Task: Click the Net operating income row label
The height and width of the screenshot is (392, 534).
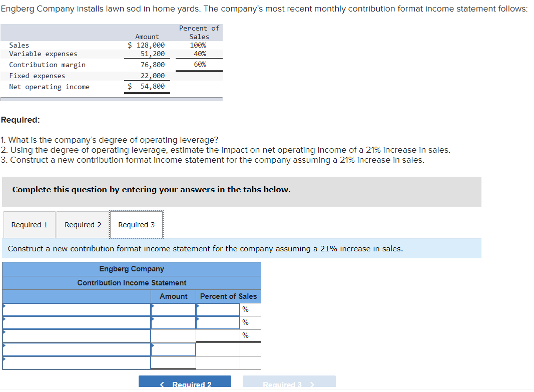Action: [x=50, y=87]
